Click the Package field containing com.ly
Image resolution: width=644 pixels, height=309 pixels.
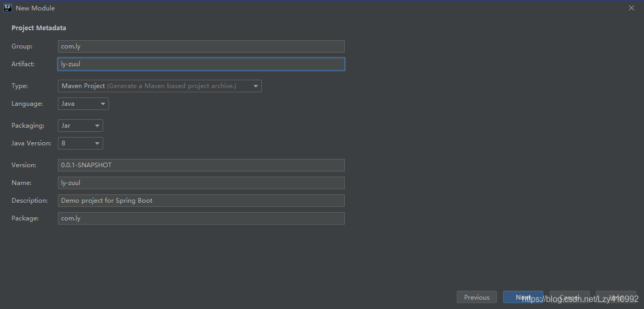point(201,218)
